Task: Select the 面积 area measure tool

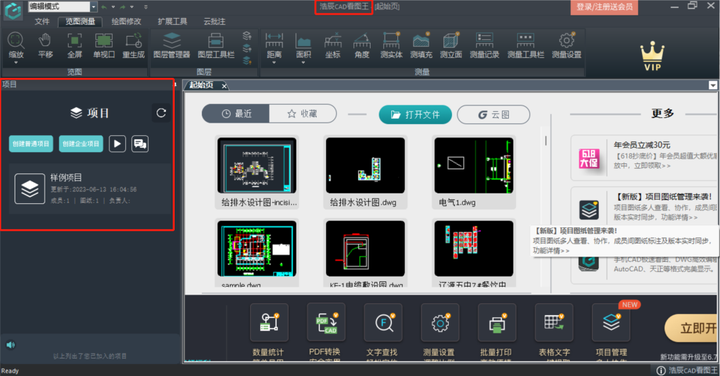Action: point(303,45)
